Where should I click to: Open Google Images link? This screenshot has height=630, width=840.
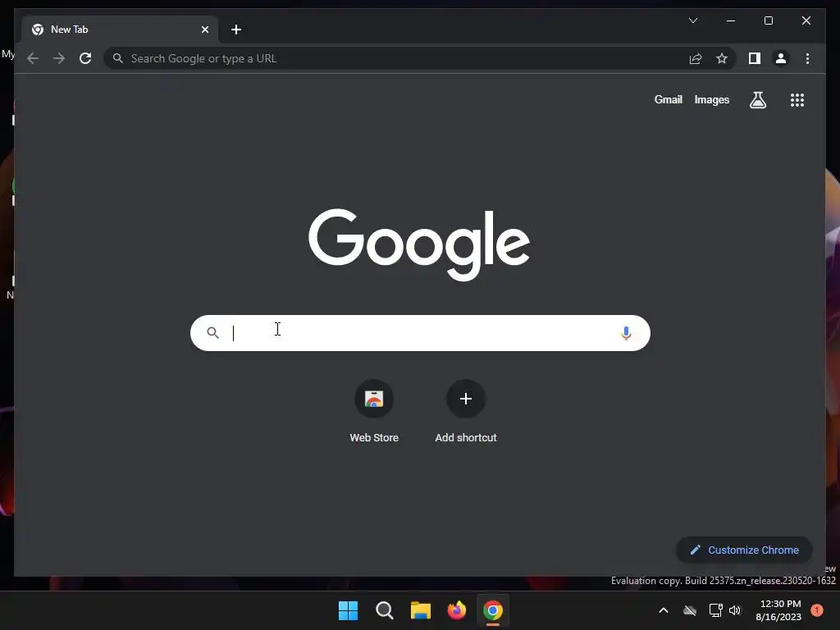pos(711,99)
